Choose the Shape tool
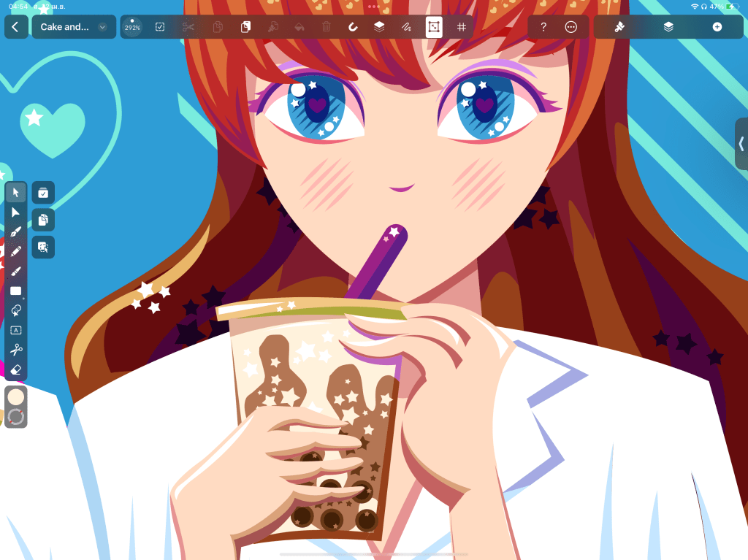Viewport: 748px width, 560px height. (15, 291)
